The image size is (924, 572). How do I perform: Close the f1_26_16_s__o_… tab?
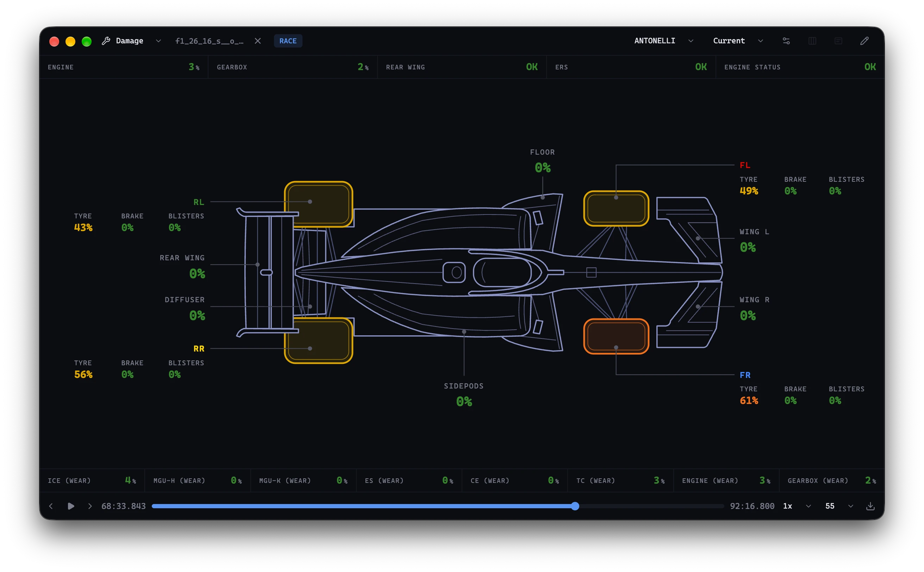click(257, 41)
